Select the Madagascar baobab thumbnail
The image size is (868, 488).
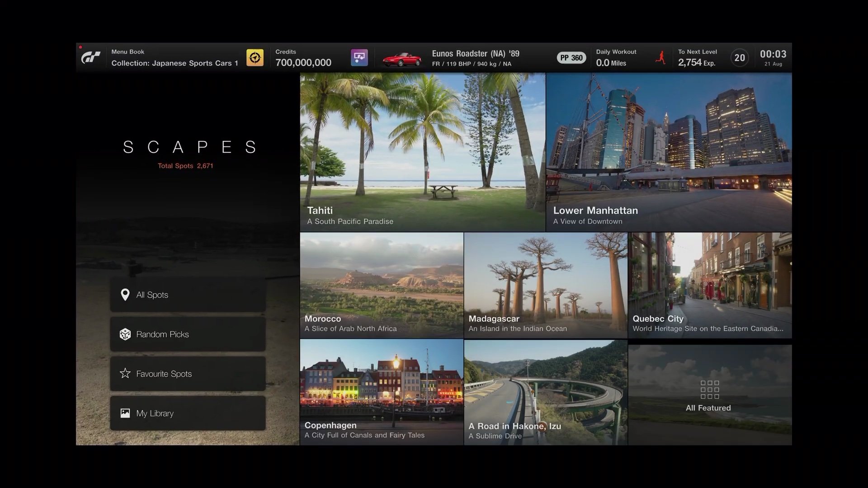coord(546,285)
